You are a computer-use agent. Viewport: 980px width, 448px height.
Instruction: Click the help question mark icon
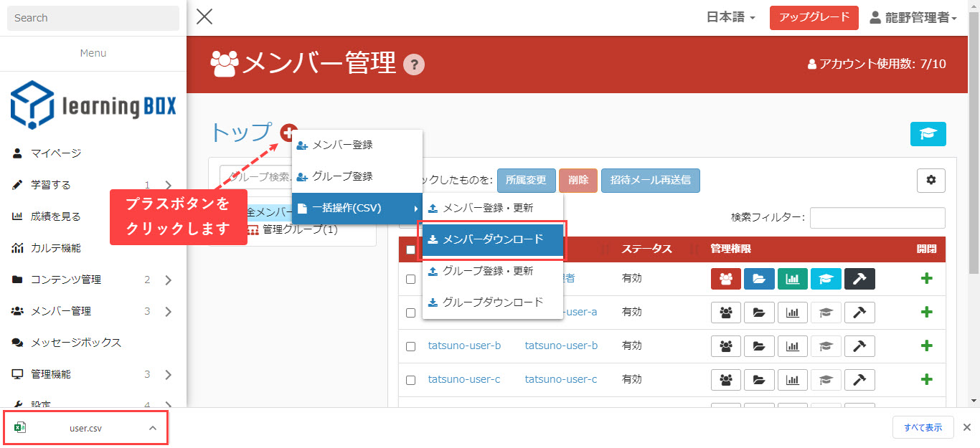pyautogui.click(x=414, y=65)
